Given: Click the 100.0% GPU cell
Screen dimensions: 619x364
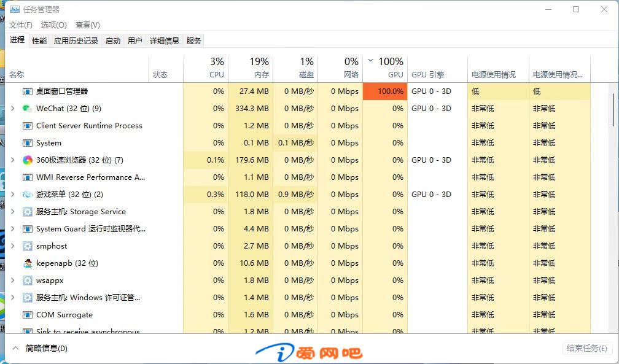Looking at the screenshot, I should (x=385, y=91).
